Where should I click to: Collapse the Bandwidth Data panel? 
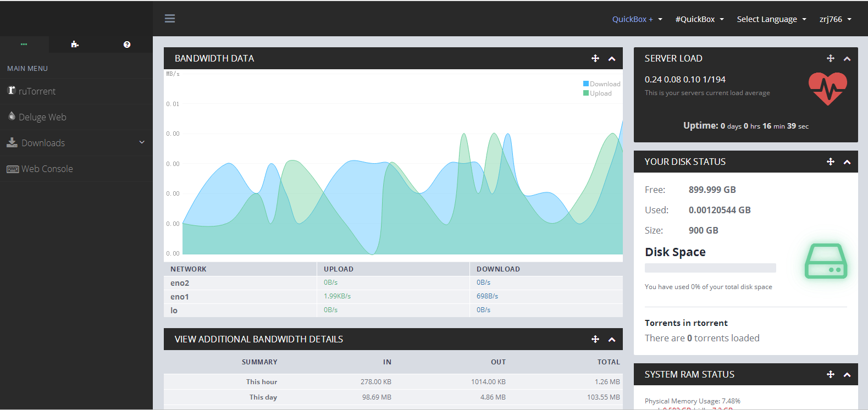[612, 59]
